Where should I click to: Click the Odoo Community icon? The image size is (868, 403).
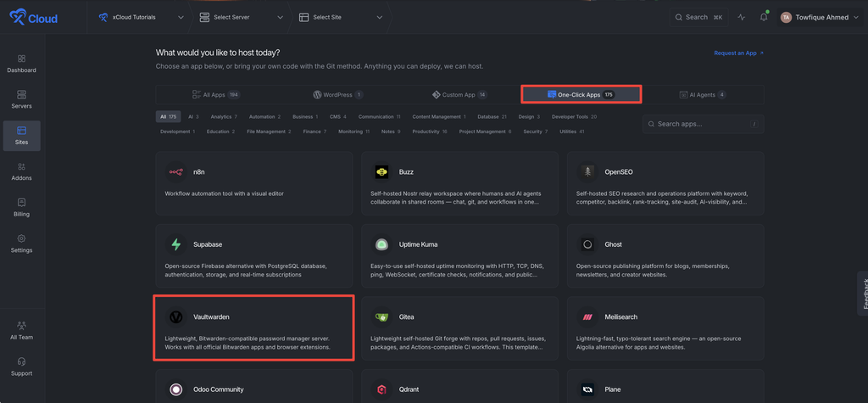(176, 389)
